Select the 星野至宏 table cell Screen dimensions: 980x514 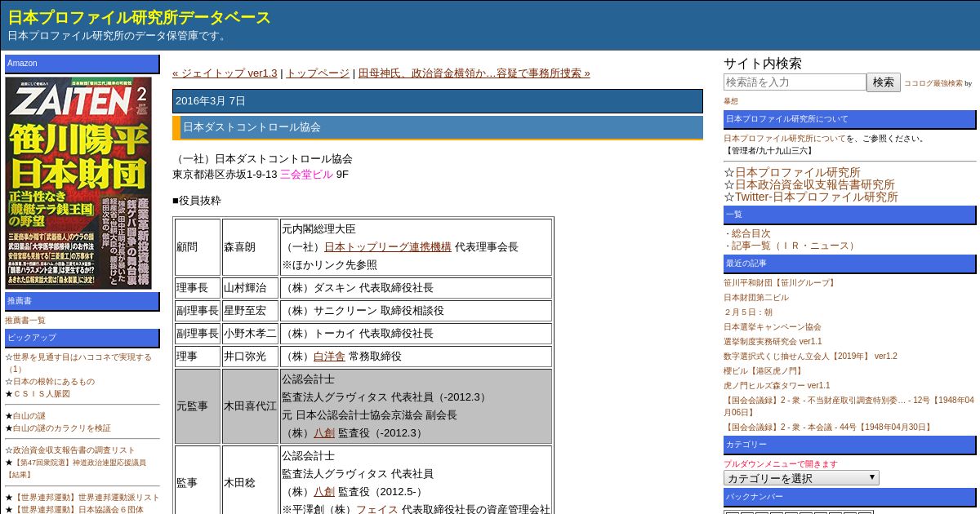250,311
